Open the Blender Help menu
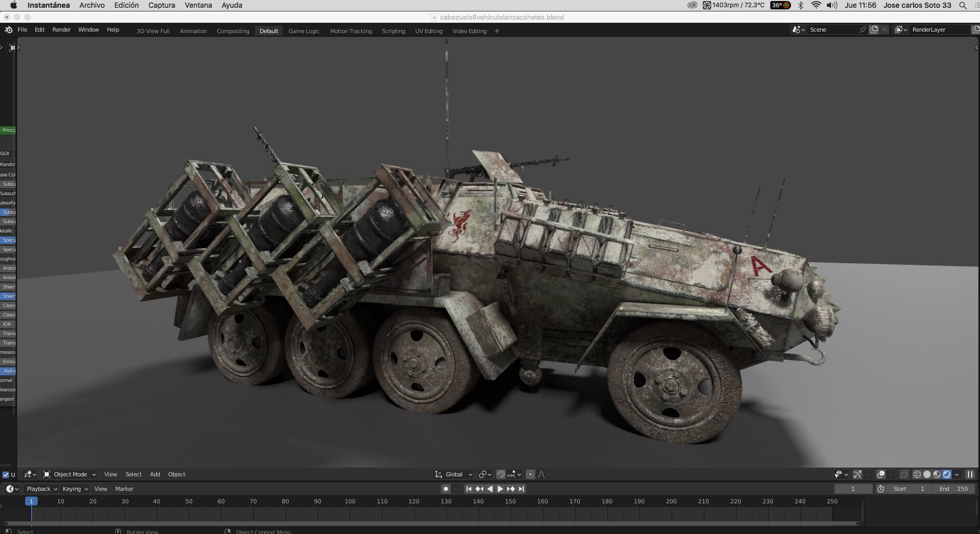The height and width of the screenshot is (534, 980). pyautogui.click(x=113, y=30)
